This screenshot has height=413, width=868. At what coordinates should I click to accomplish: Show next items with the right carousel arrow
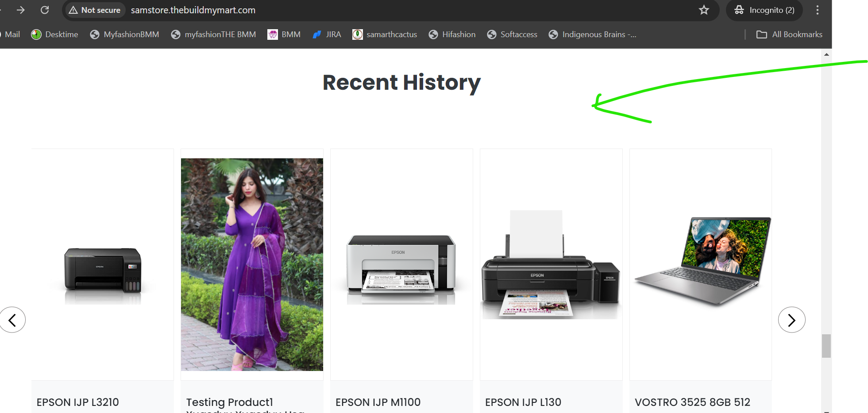(x=791, y=320)
